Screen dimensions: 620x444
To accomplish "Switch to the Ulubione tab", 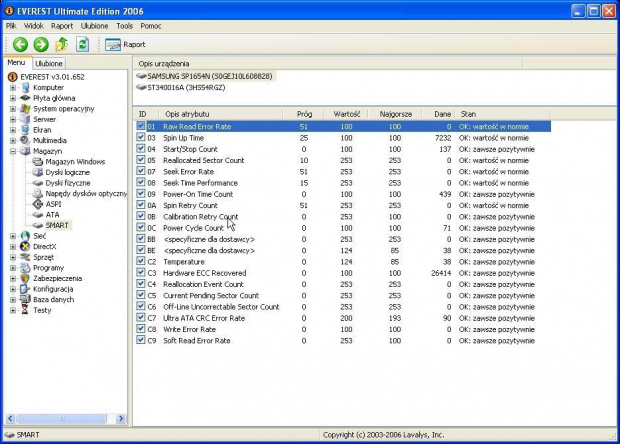I will (x=49, y=63).
